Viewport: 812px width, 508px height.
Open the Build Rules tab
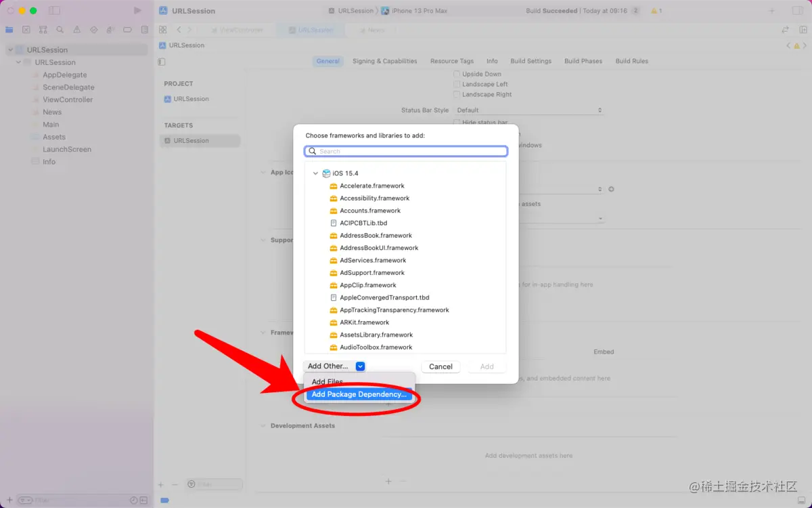point(632,61)
